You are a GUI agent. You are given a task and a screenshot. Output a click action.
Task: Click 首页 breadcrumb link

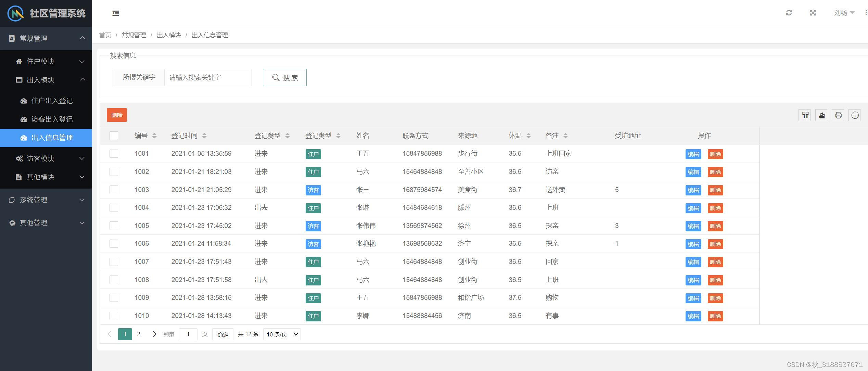click(x=105, y=35)
